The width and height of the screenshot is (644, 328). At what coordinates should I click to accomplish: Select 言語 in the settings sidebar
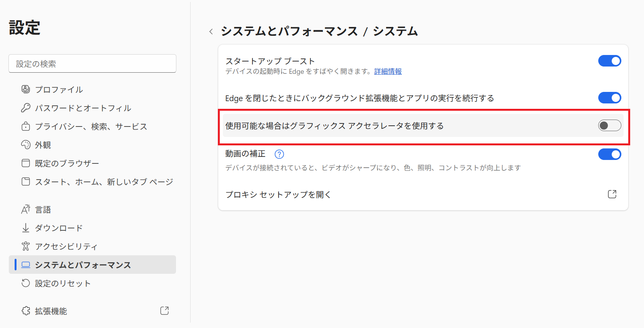click(x=43, y=210)
